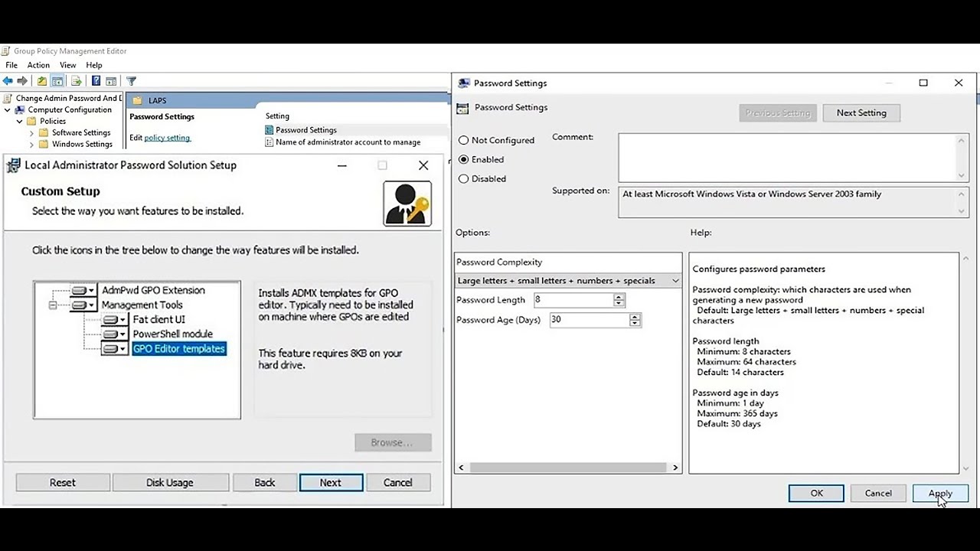Open the policy setting link
Viewport: 980px width, 551px height.
[167, 138]
